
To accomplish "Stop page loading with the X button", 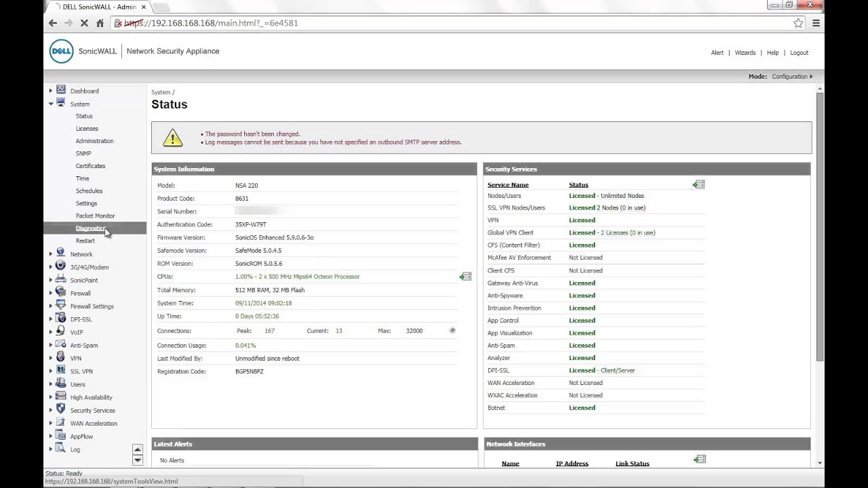I will 84,23.
